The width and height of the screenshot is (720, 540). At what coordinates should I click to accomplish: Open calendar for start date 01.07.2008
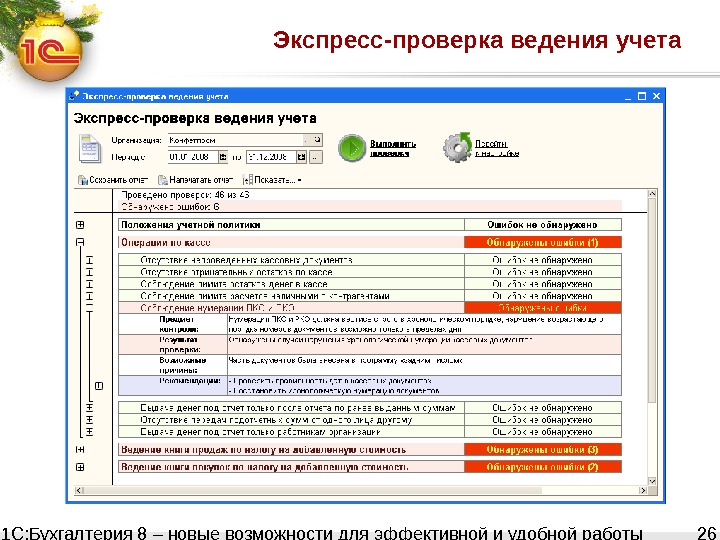(x=223, y=157)
